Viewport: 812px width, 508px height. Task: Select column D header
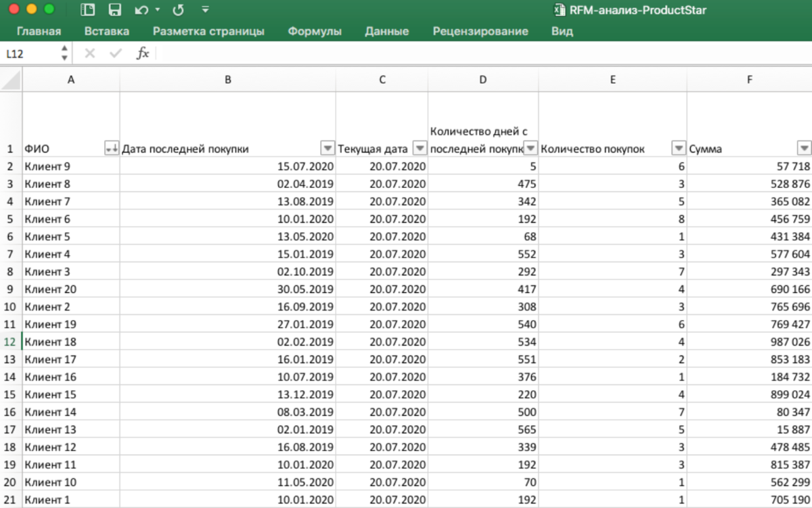(483, 80)
